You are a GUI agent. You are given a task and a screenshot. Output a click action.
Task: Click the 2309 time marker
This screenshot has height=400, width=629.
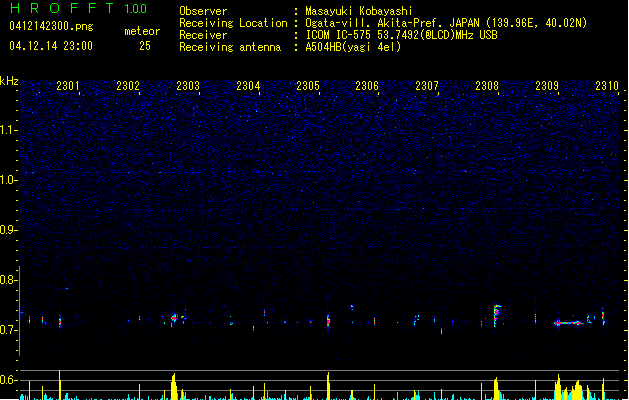click(547, 86)
